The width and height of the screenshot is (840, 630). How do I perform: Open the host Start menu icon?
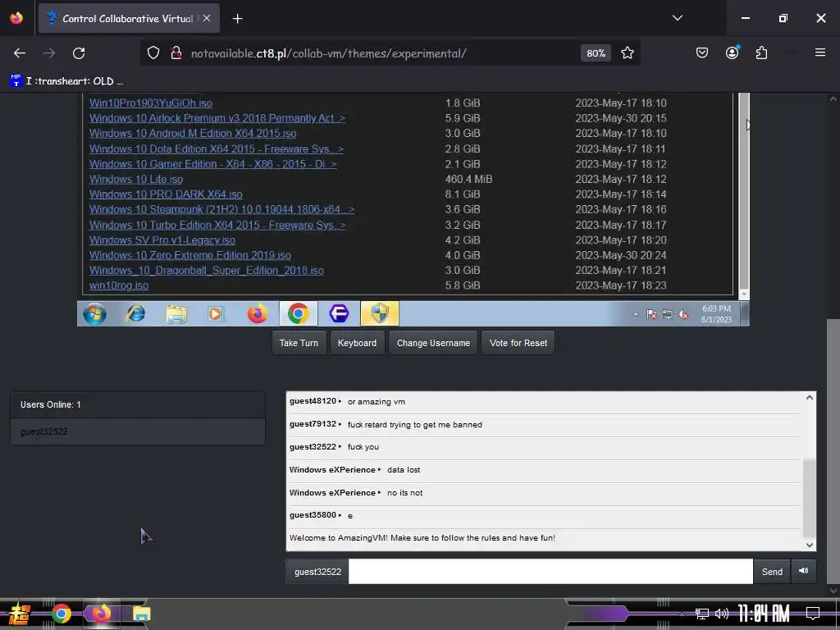(20, 614)
